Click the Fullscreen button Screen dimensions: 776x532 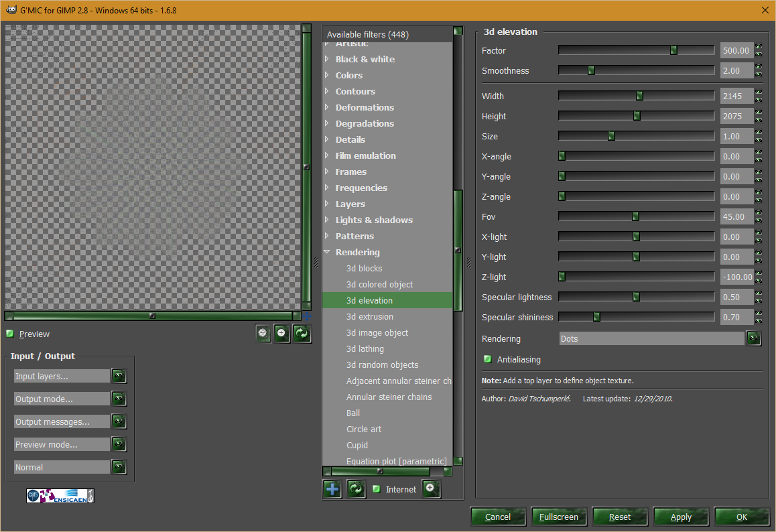click(x=559, y=517)
